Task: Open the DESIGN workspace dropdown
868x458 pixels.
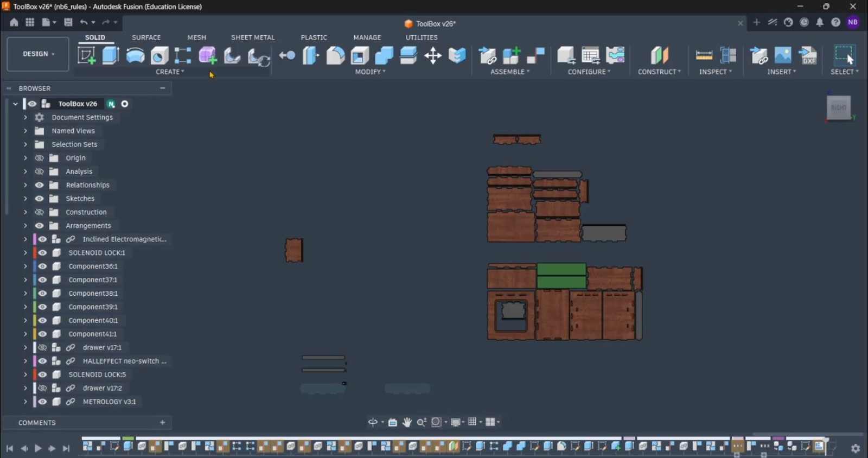Action: coord(38,54)
